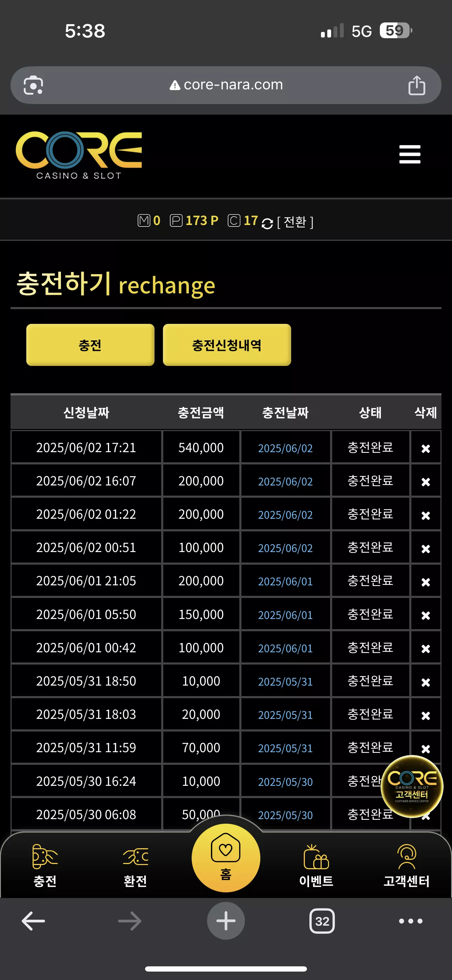The height and width of the screenshot is (980, 452).
Task: Open the hamburger menu
Action: [x=409, y=155]
